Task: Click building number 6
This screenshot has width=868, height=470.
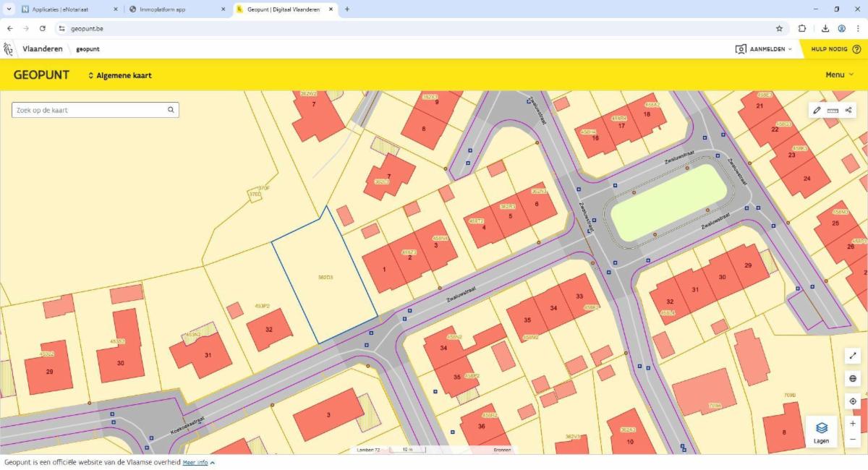Action: point(537,204)
